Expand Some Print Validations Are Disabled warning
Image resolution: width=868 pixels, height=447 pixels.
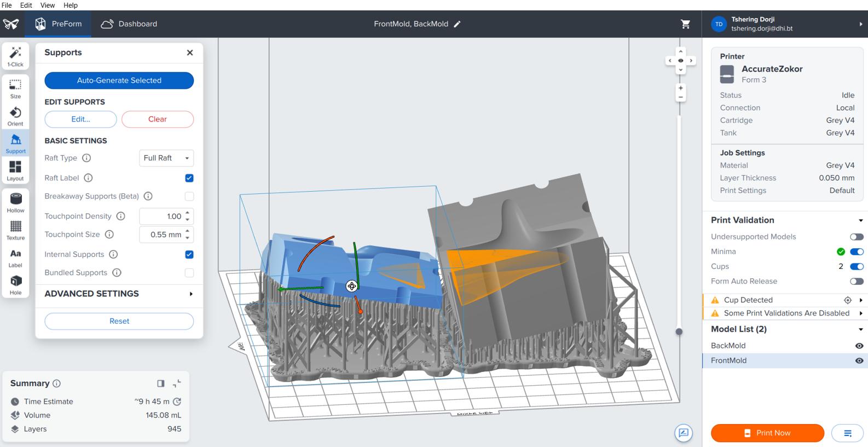(861, 313)
